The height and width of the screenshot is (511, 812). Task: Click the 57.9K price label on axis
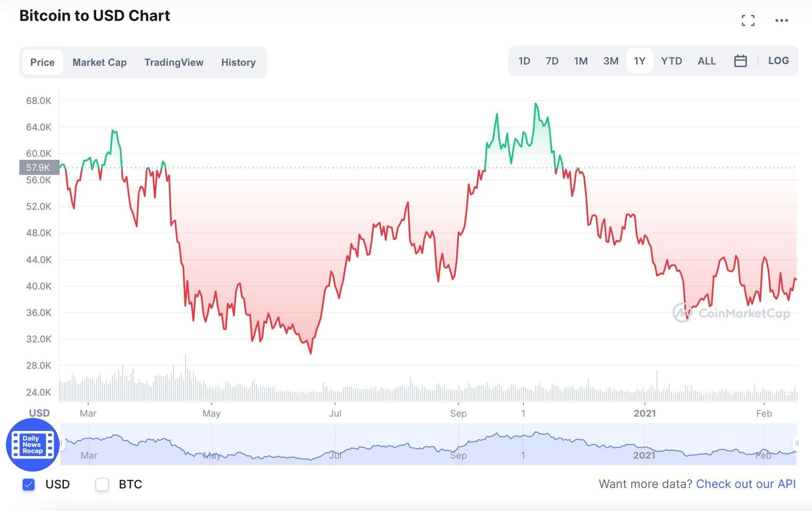pos(39,168)
